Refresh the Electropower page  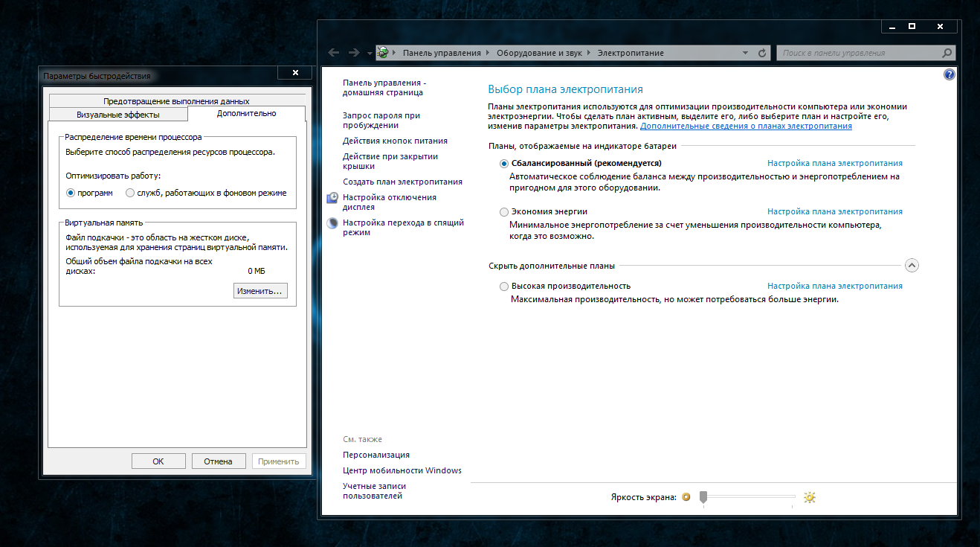[x=762, y=54]
